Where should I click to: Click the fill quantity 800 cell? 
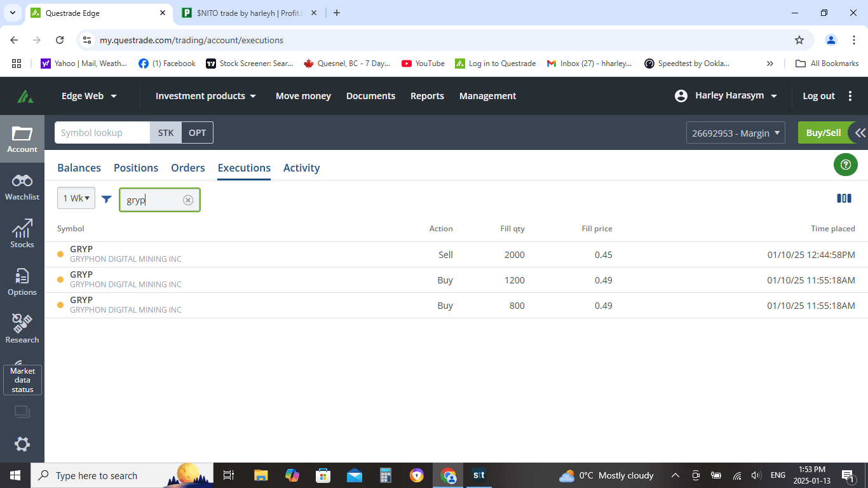517,306
